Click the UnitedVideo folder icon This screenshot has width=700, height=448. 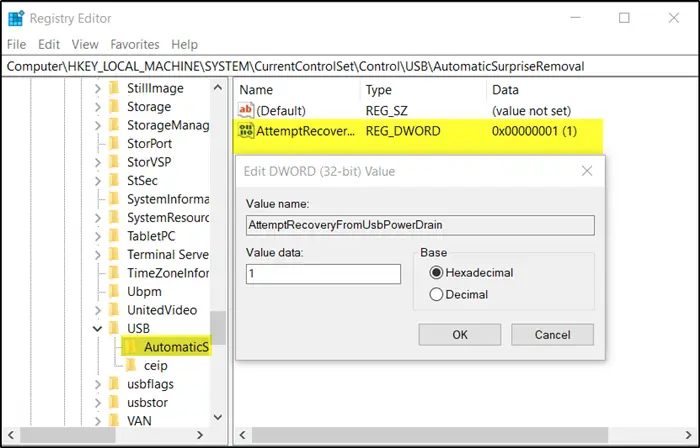[114, 310]
